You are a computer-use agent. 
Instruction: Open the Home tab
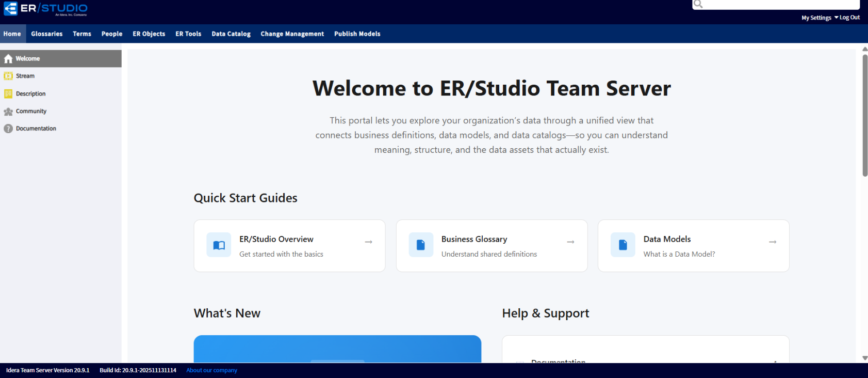click(x=12, y=34)
